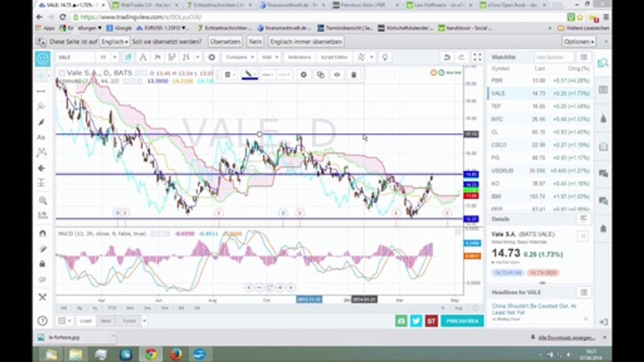
Task: Open Headlines for VALE menu icon
Action: point(584,292)
